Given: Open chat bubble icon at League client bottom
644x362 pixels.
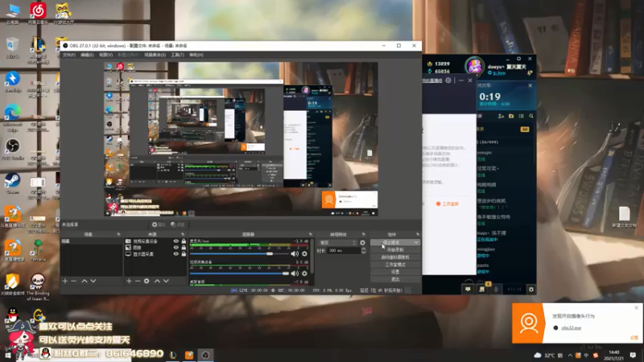Looking at the screenshot, I should point(468,290).
